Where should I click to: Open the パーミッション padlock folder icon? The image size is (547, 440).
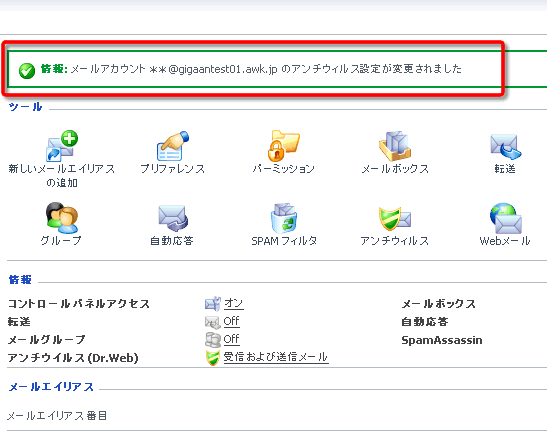click(x=283, y=146)
